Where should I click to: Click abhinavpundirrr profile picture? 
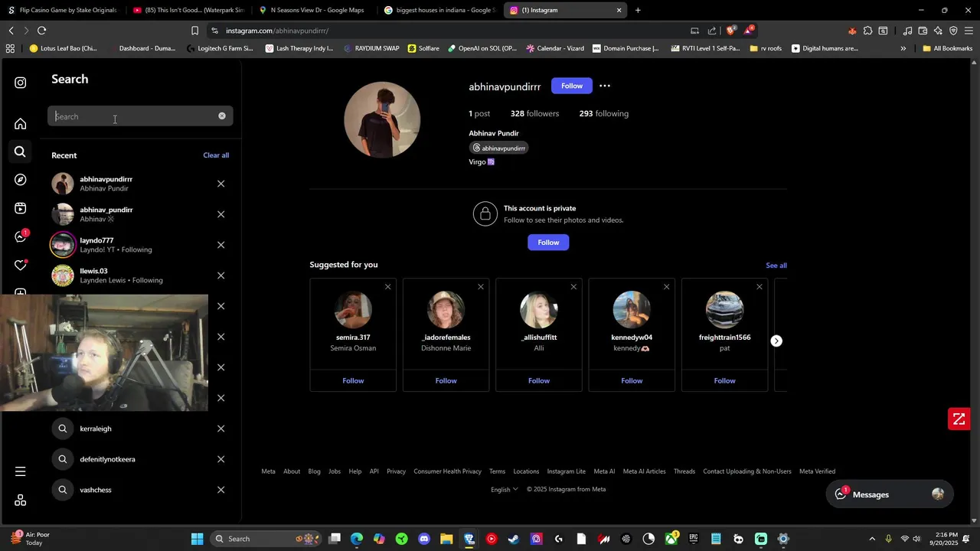pyautogui.click(x=382, y=119)
